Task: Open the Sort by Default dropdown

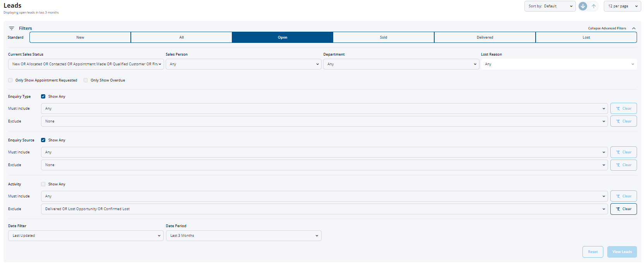Action: [550, 6]
